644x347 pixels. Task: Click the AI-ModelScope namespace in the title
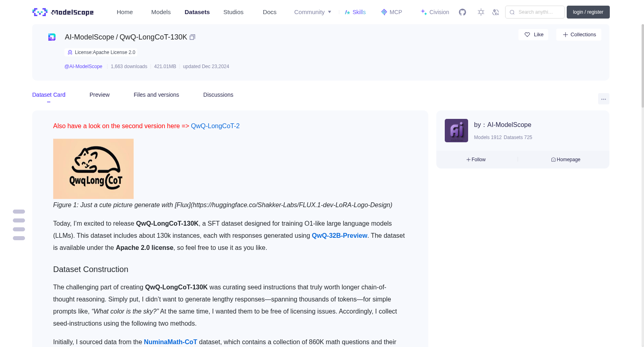(x=89, y=37)
